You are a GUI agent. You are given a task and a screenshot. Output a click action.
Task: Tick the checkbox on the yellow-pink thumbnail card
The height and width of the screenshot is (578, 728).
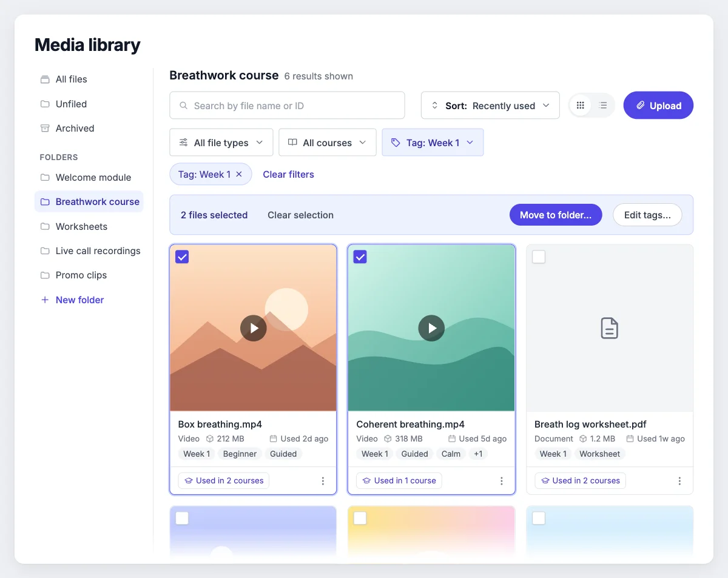pyautogui.click(x=360, y=518)
